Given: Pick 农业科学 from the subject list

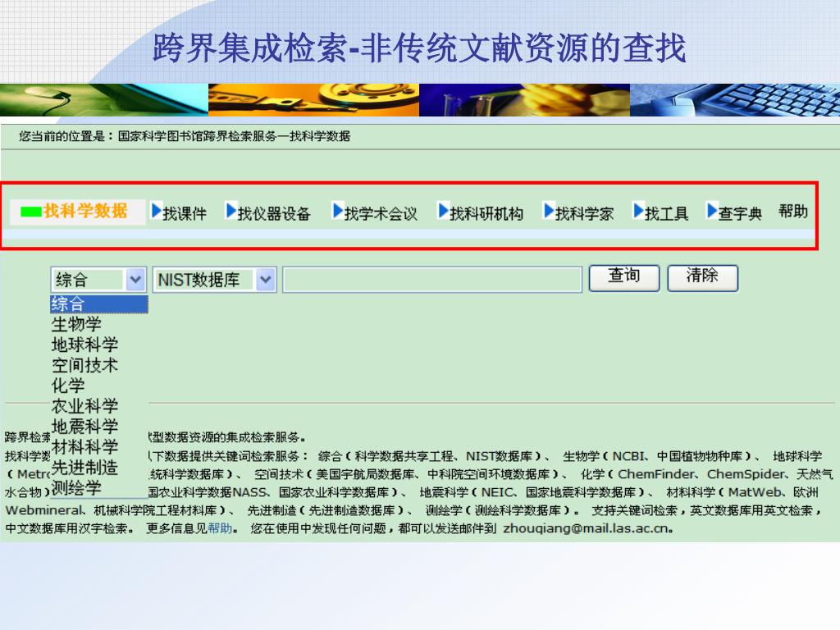Looking at the screenshot, I should point(84,405).
